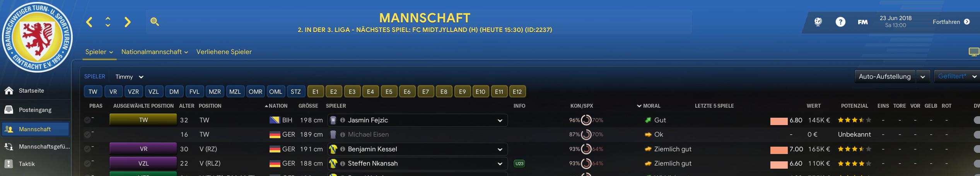980x176 pixels.
Task: Open Posteingang in the sidebar
Action: coord(35,110)
